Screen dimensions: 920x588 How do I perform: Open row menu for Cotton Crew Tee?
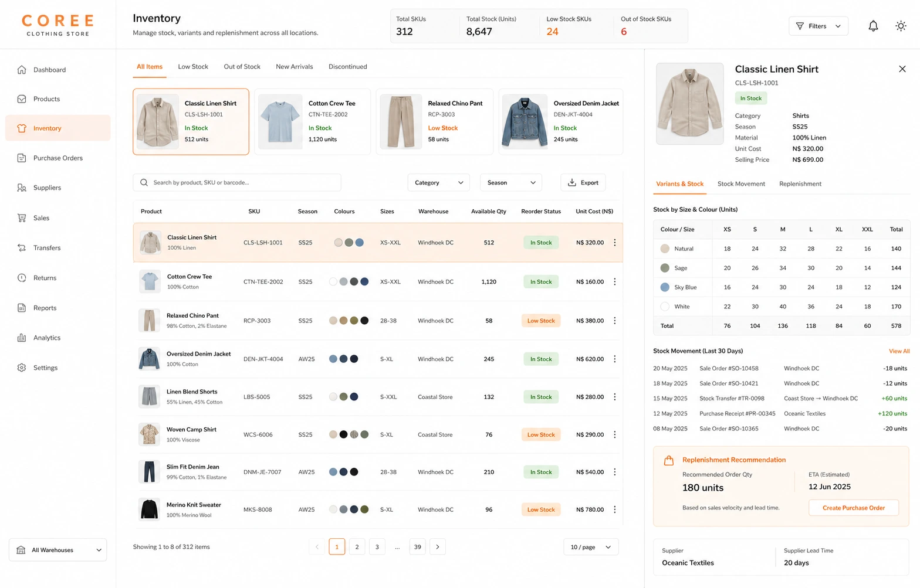coord(615,282)
